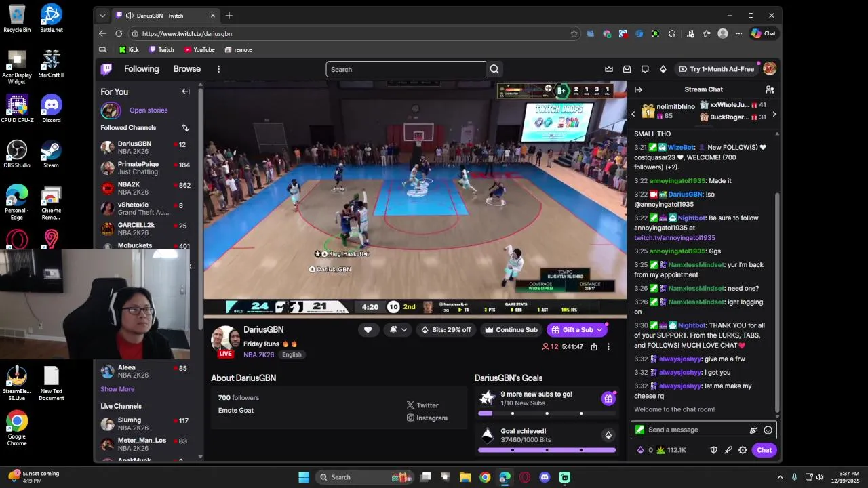Open the channel's three-dot options menu
The image size is (868, 488).
click(x=608, y=346)
